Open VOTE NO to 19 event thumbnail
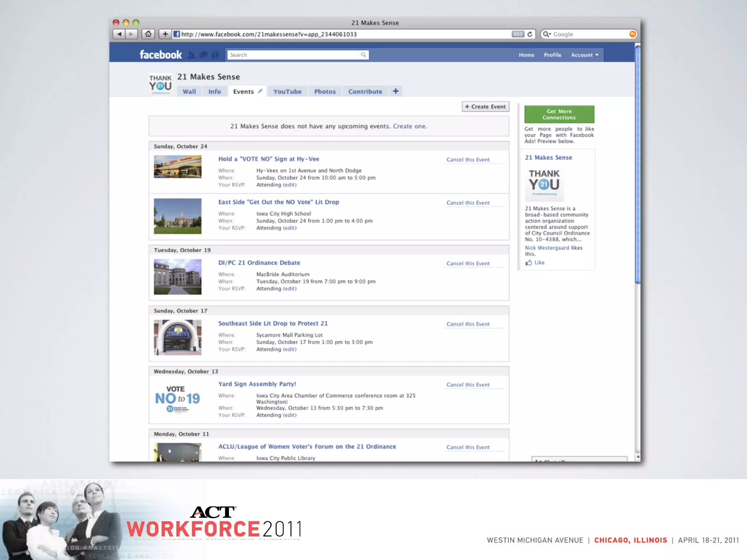 click(178, 399)
